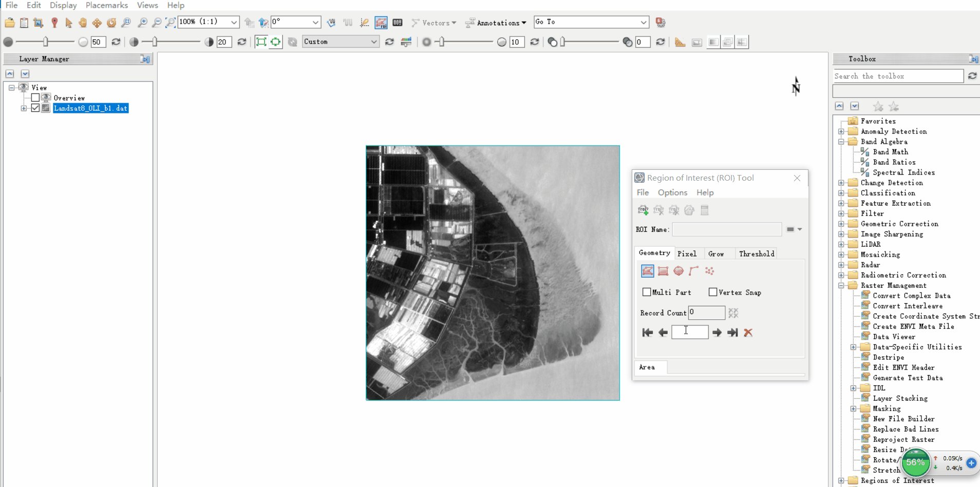Viewport: 980px width, 487px height.
Task: Expand the Masking folder
Action: (x=854, y=408)
